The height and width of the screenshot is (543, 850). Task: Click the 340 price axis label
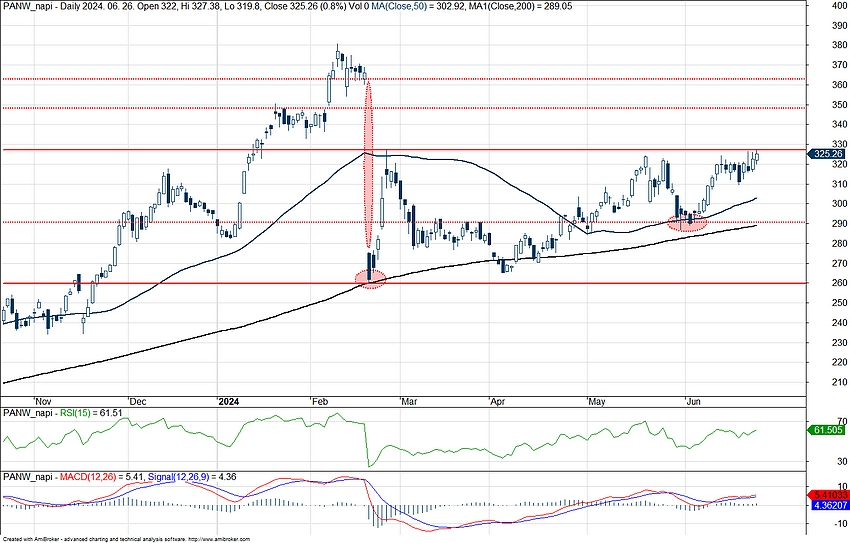(840, 125)
